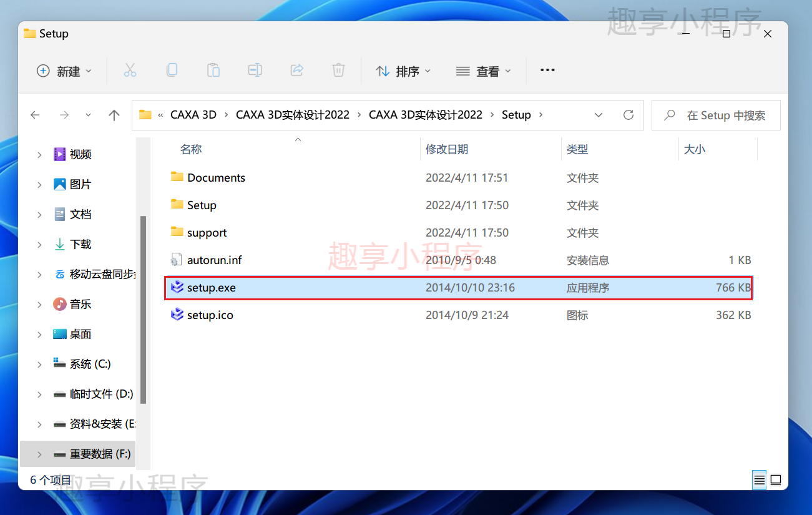Select the support folder name
The height and width of the screenshot is (515, 812).
207,232
